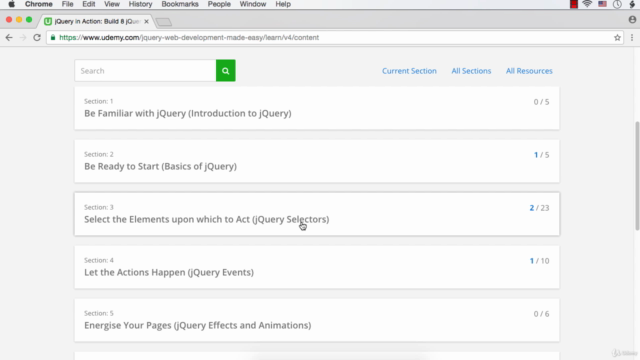Click the All Resources link
Viewport: 640px width, 360px height.
[x=529, y=71]
